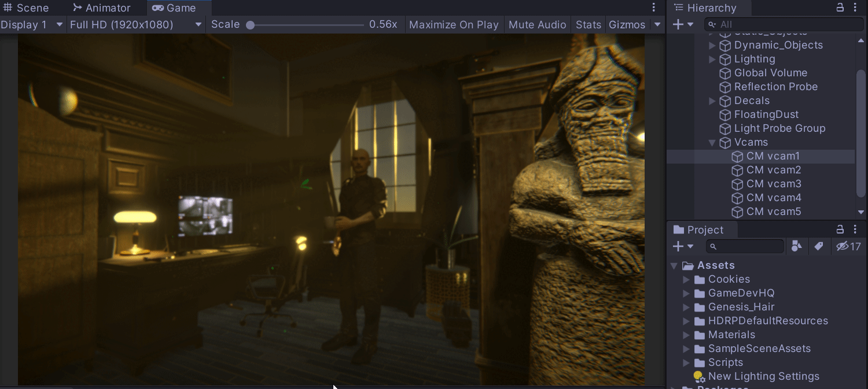
Task: Click the padlock icon on the Hierarchy panel
Action: click(840, 8)
